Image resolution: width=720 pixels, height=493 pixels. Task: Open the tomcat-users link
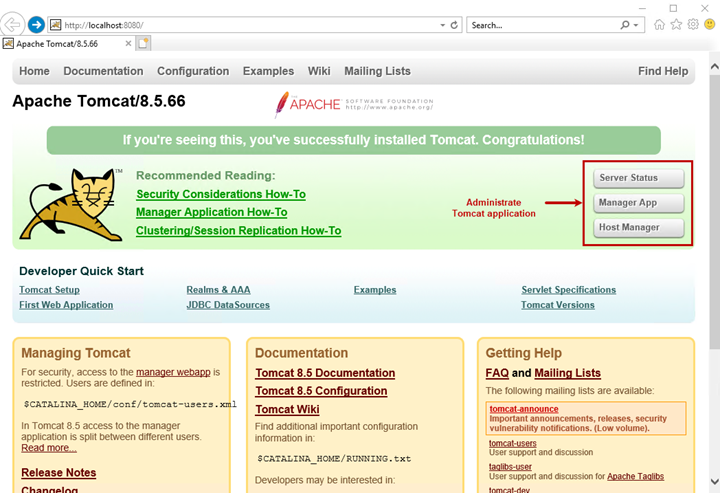click(512, 443)
